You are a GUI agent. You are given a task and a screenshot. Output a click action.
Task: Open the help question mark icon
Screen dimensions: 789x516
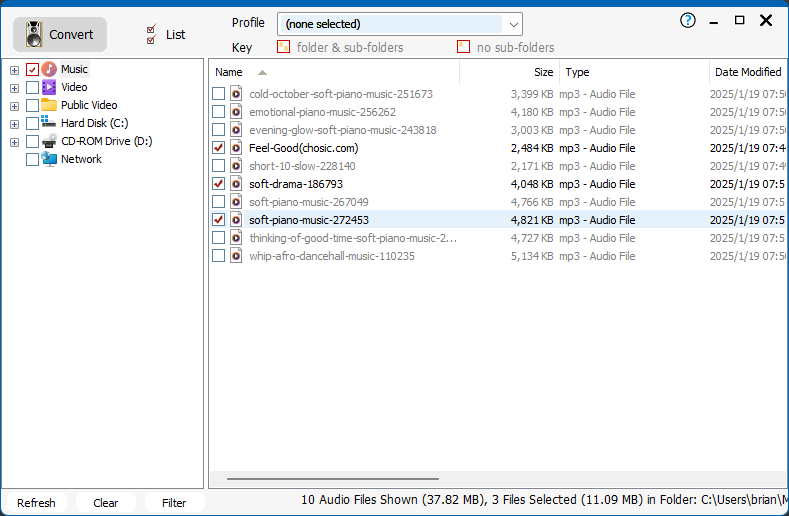tap(688, 21)
